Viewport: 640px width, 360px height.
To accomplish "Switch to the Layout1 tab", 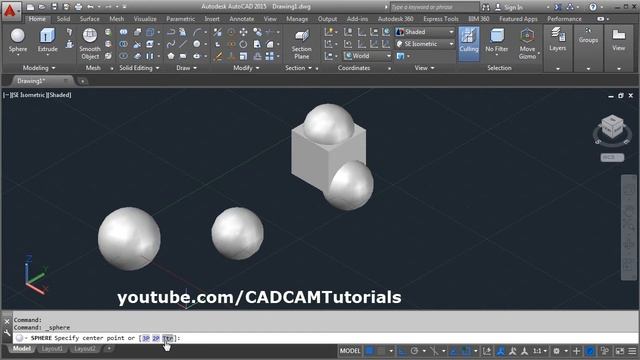I will point(52,349).
